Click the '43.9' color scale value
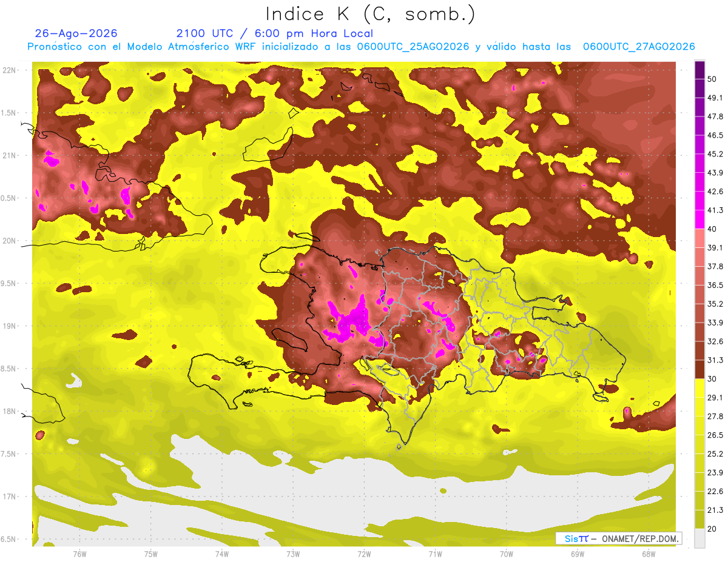The image size is (728, 562). (715, 173)
